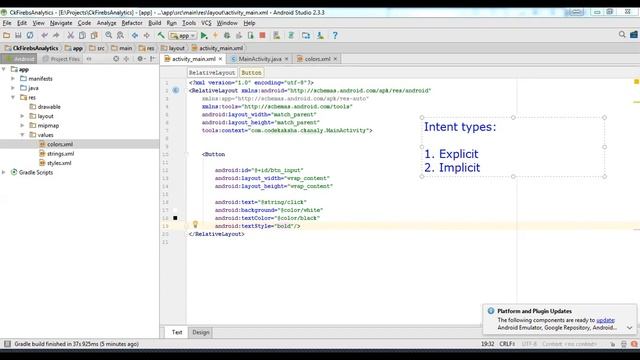Click the Find magnifier icon

tap(108, 36)
